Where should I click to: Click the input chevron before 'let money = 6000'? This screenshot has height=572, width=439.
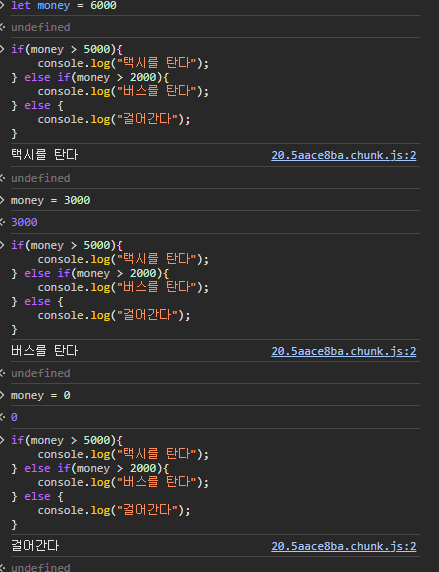coord(2,5)
